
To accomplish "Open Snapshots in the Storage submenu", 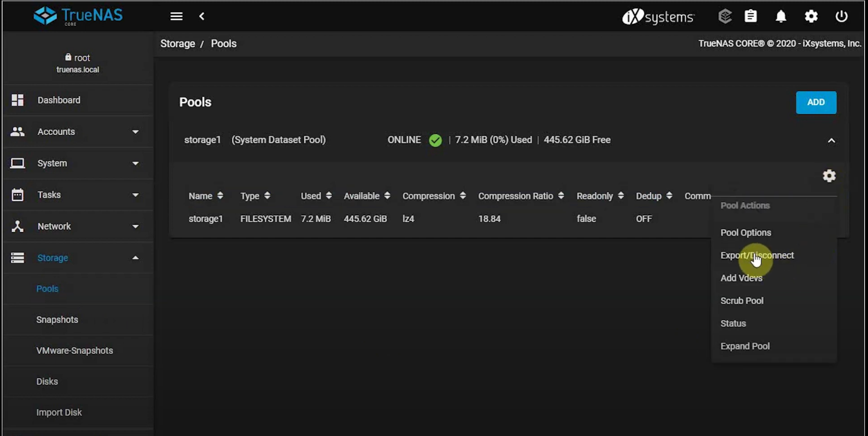I will point(57,320).
